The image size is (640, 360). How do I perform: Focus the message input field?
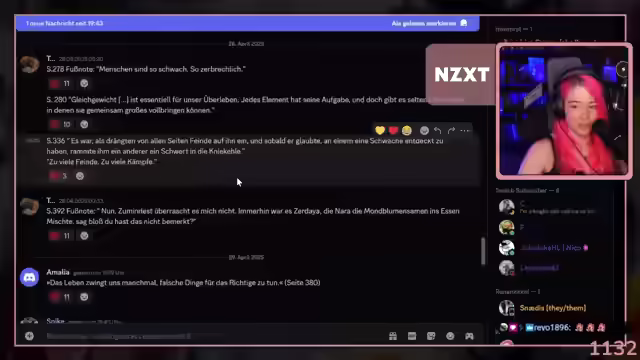point(212,336)
